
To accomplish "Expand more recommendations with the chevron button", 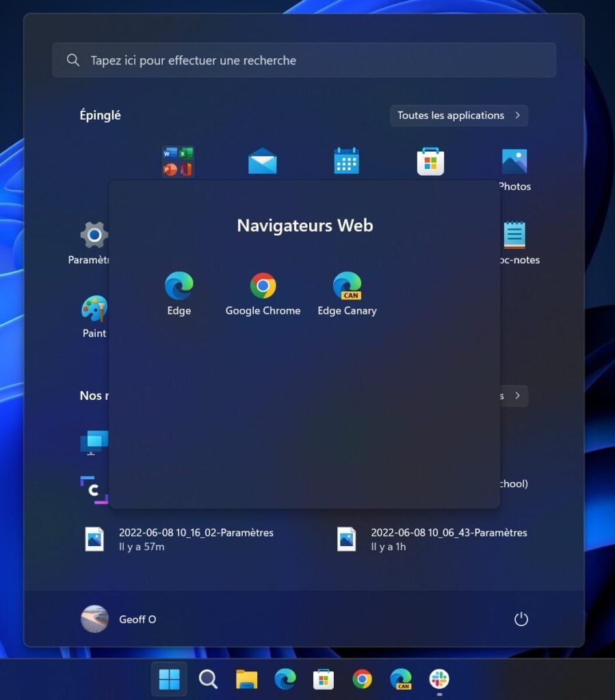I will pyautogui.click(x=517, y=396).
